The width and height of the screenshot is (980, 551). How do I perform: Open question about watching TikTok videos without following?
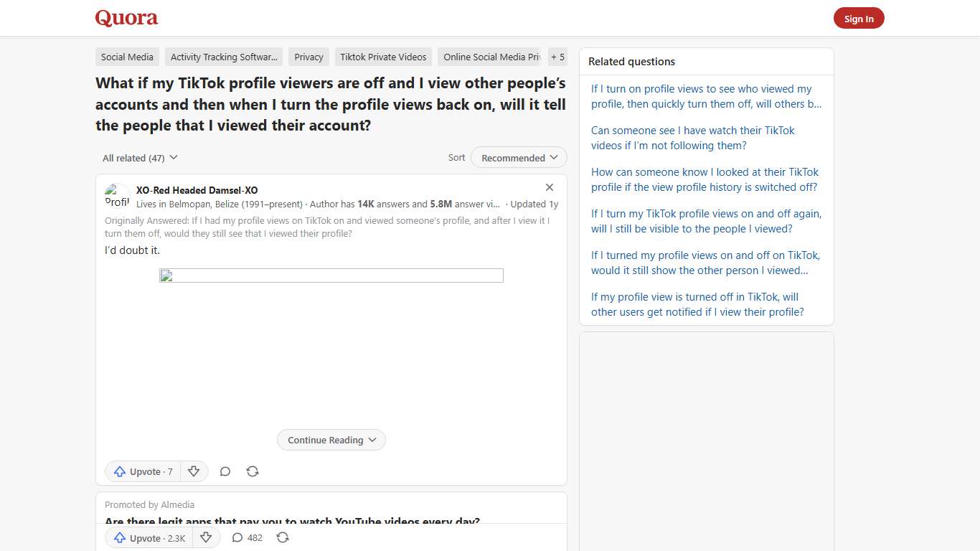(x=692, y=138)
